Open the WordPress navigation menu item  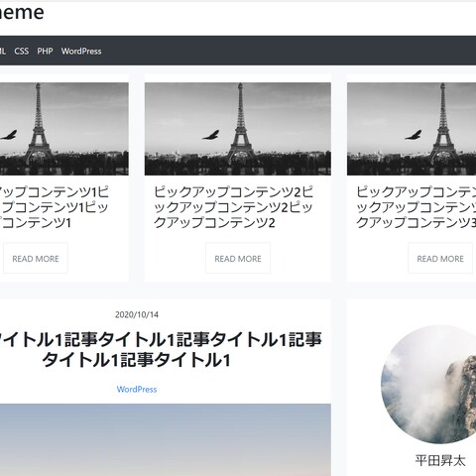click(81, 52)
